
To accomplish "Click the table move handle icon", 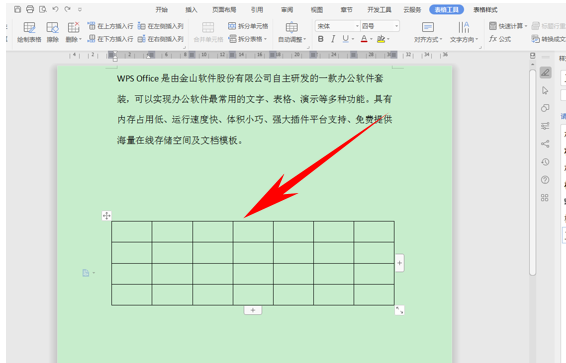I will point(106,215).
